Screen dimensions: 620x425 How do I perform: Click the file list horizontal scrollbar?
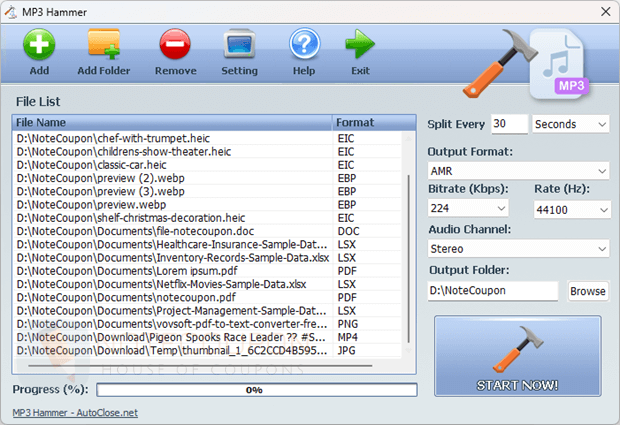[x=200, y=366]
